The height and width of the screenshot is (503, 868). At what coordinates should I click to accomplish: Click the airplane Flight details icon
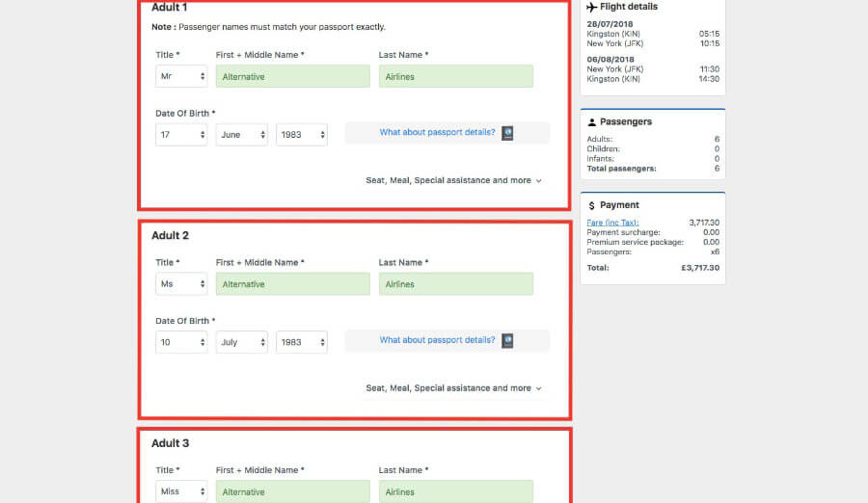point(592,7)
